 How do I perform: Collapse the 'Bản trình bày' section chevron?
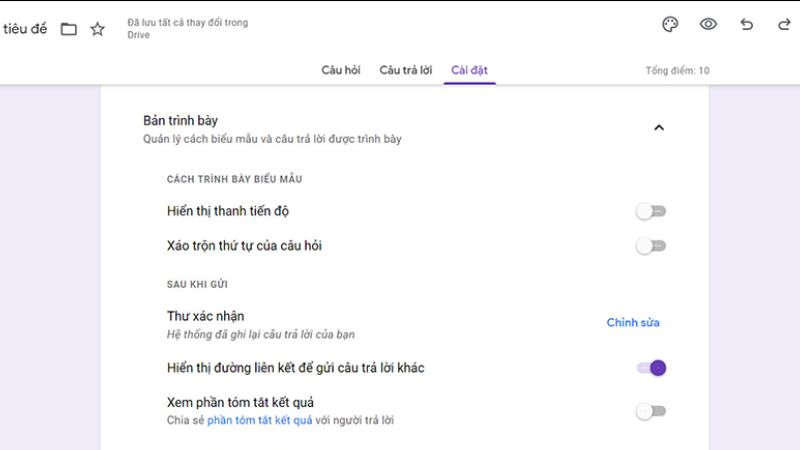pyautogui.click(x=658, y=127)
